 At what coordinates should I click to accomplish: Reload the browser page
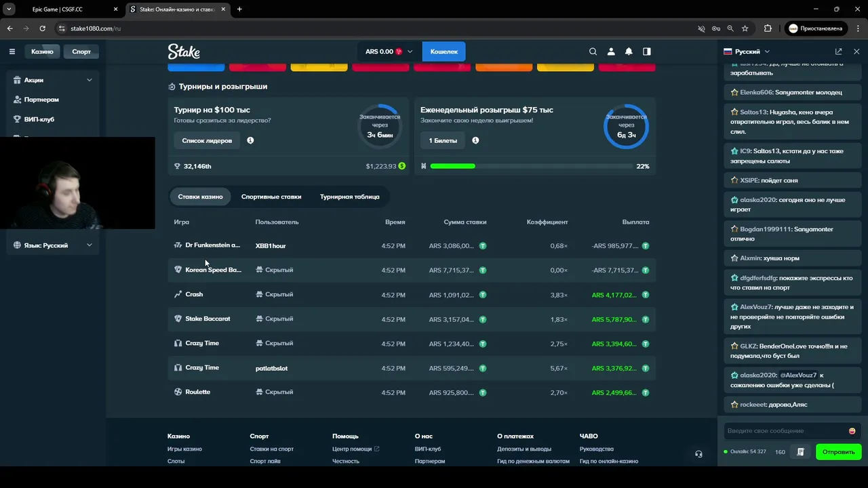[x=42, y=28]
